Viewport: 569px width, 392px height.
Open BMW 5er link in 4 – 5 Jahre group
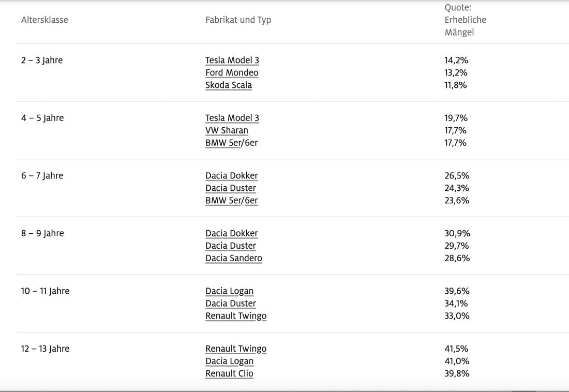222,143
